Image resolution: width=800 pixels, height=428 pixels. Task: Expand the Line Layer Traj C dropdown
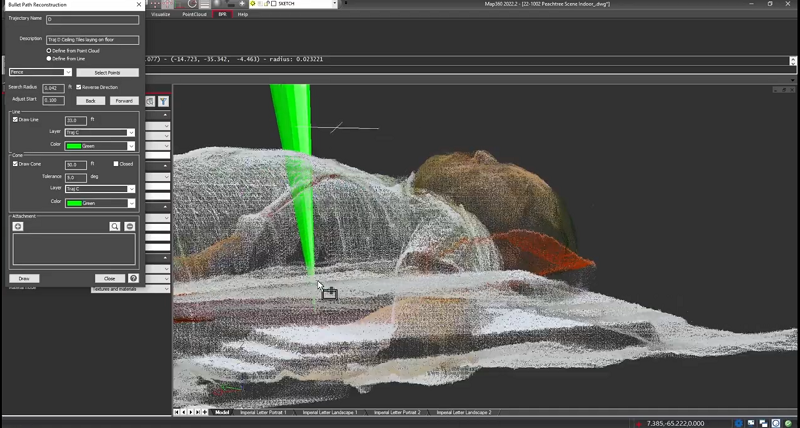coord(100,132)
